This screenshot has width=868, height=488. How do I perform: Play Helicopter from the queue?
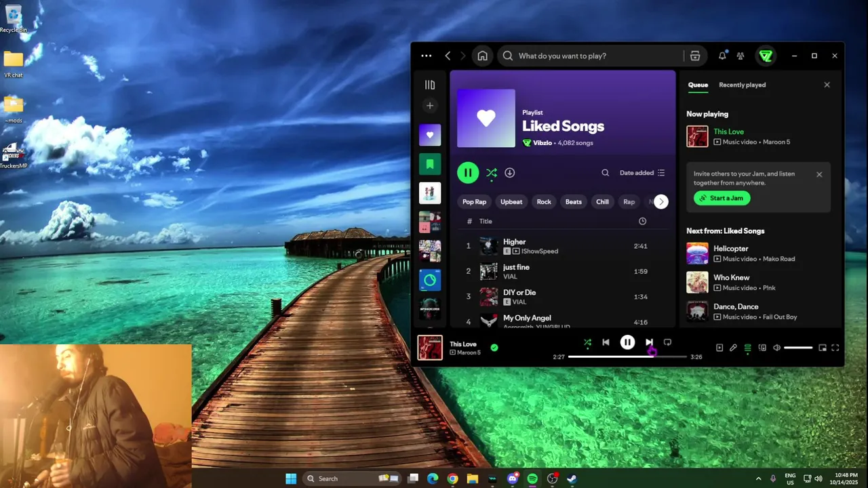pos(758,253)
